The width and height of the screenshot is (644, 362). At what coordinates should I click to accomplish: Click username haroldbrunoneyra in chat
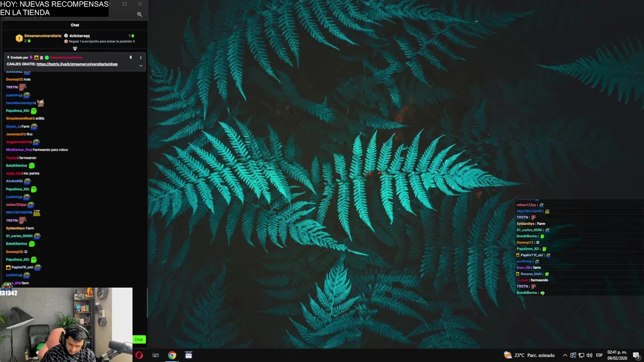coord(20,103)
